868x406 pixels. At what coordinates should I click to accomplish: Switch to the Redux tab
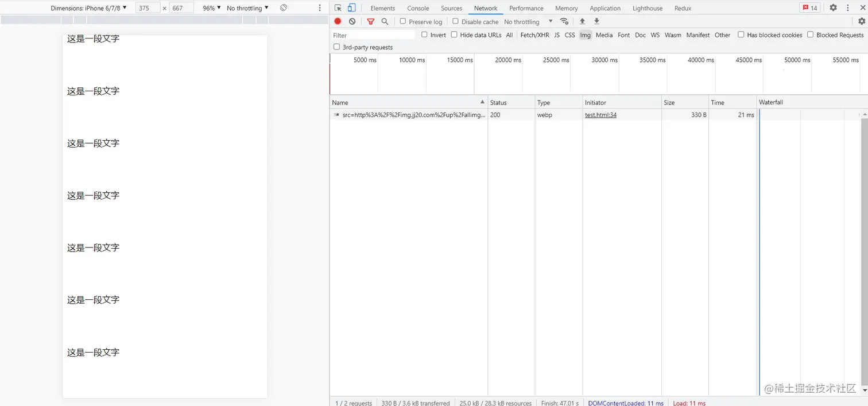coord(683,8)
